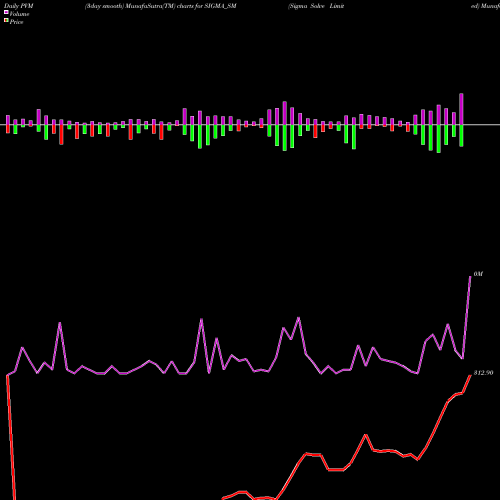Click the '0M' volume value label
Viewport: 500px width, 500px height.
coord(478,274)
